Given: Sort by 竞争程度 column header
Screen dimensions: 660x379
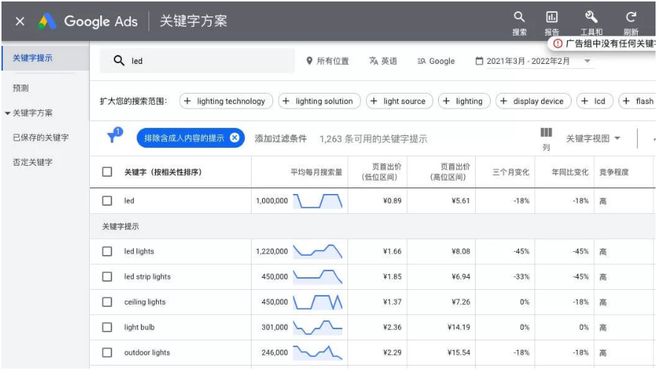Looking at the screenshot, I should point(614,172).
